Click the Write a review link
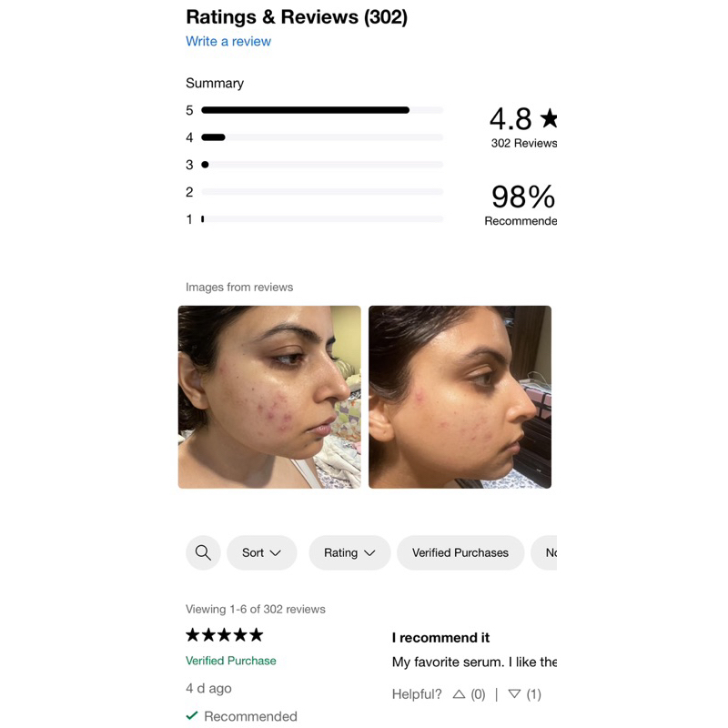This screenshot has width=728, height=728. click(228, 41)
